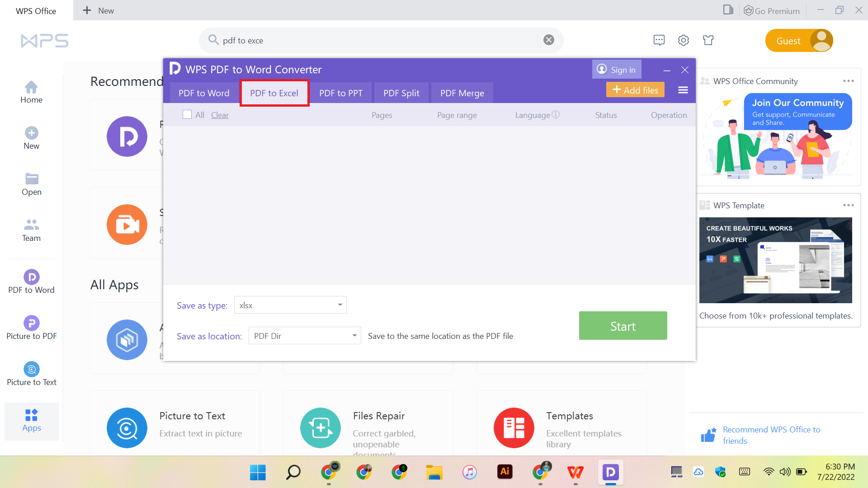Expand the Save as type dropdown
Screen dimensions: 868x488
pyautogui.click(x=340, y=305)
